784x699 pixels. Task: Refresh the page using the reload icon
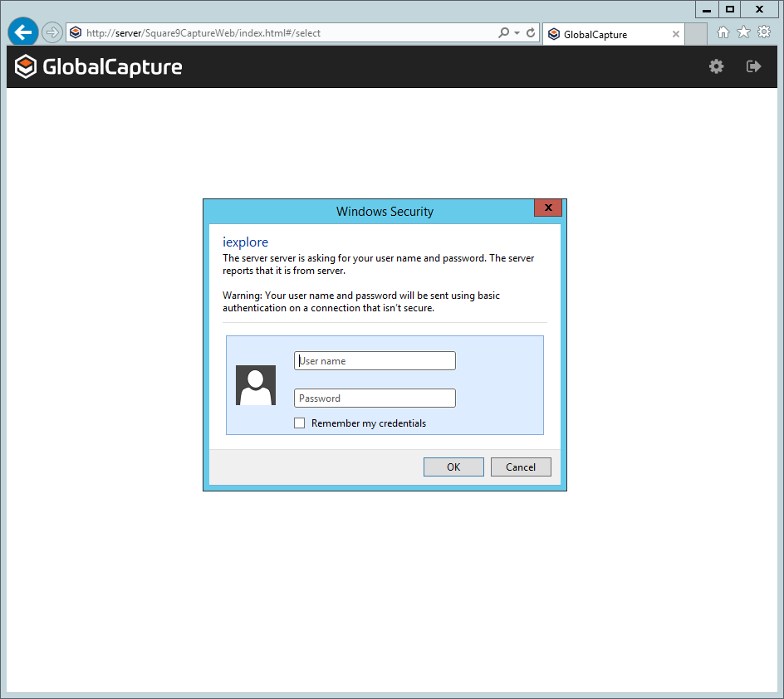pos(531,33)
